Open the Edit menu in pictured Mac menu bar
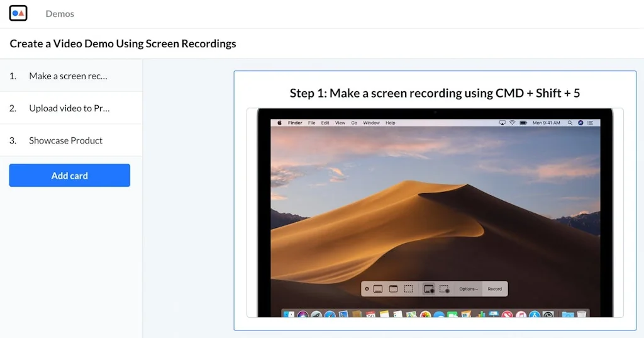Image resolution: width=644 pixels, height=338 pixels. point(325,123)
